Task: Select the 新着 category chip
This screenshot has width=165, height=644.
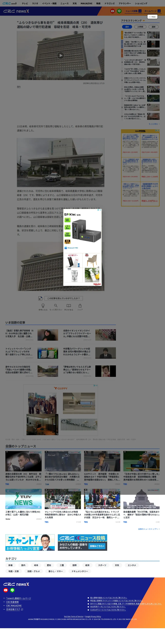Action: 11,565
